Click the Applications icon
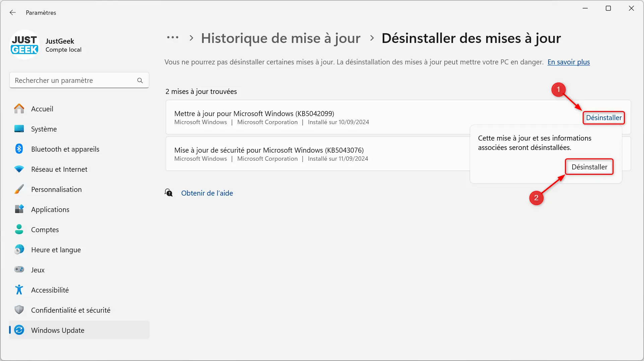Viewport: 644px width, 361px height. point(19,209)
